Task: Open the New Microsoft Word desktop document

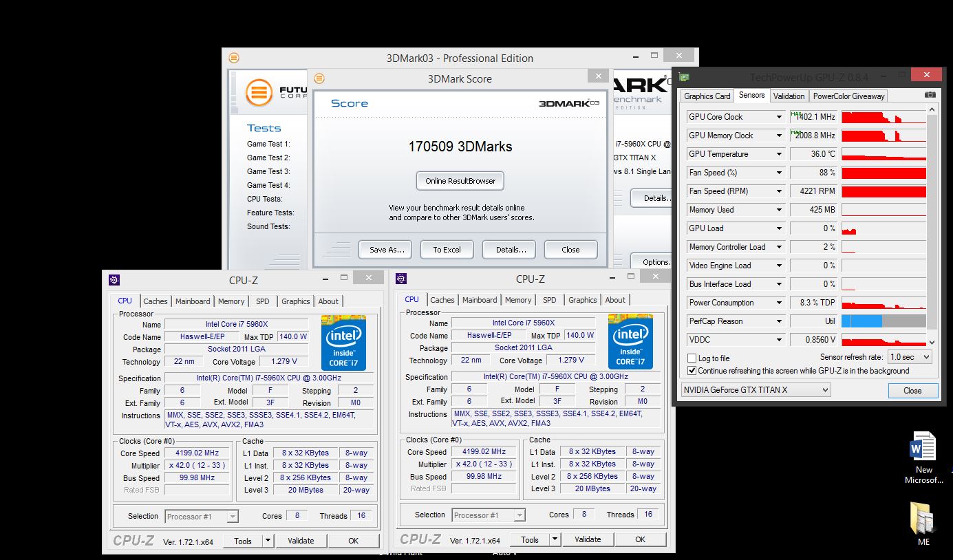Action: (x=923, y=457)
